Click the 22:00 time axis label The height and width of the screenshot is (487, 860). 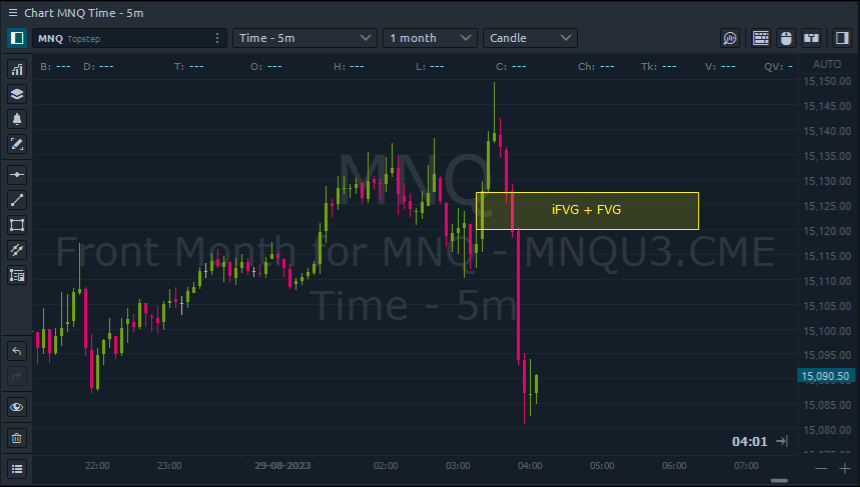[97, 466]
